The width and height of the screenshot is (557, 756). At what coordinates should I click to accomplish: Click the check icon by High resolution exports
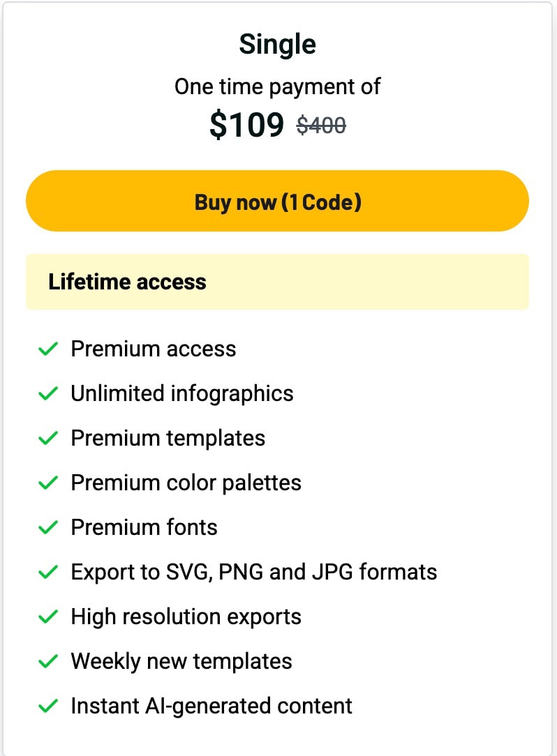tap(47, 617)
